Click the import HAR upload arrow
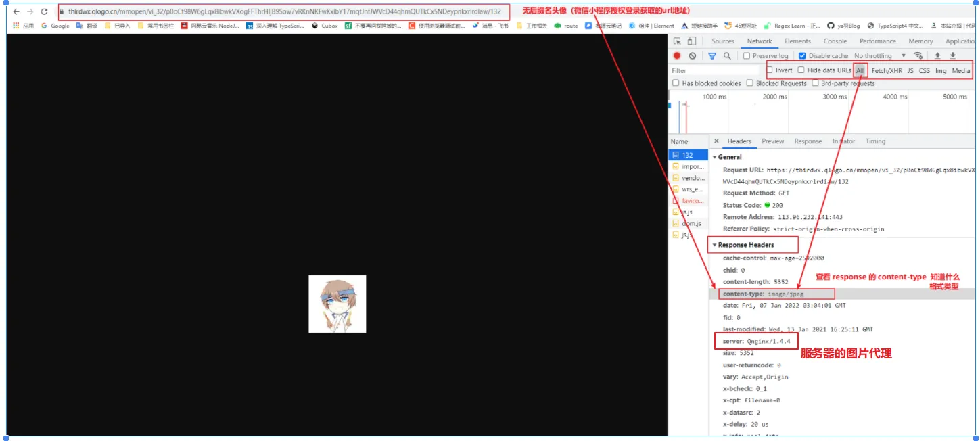 (937, 56)
